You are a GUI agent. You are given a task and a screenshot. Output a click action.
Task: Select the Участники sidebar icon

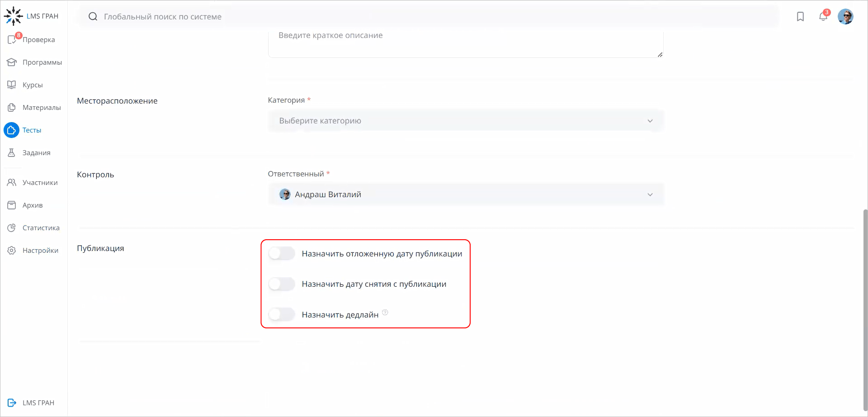tap(40, 182)
